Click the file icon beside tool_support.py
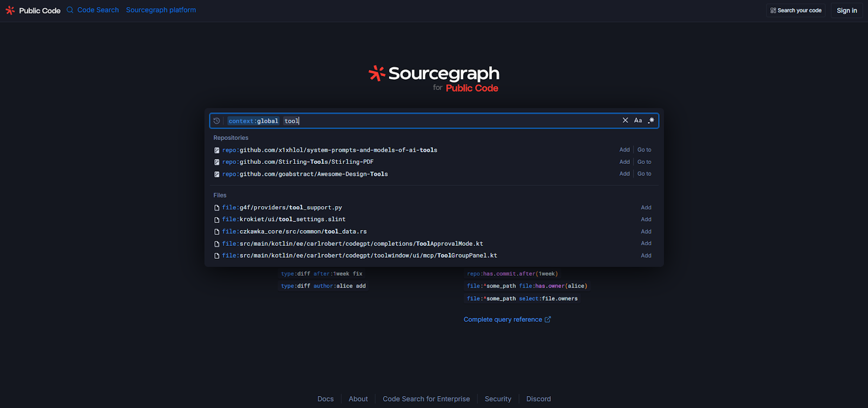This screenshot has height=408, width=868. (217, 208)
